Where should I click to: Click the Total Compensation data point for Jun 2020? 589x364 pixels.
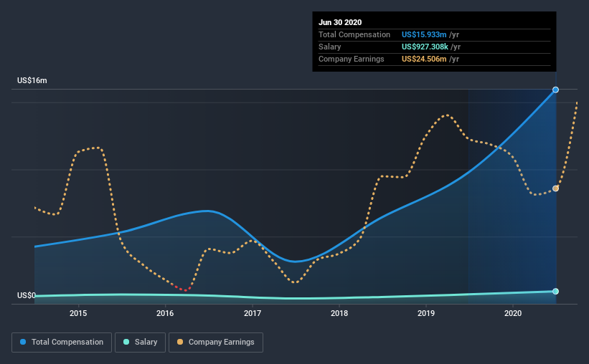click(555, 90)
